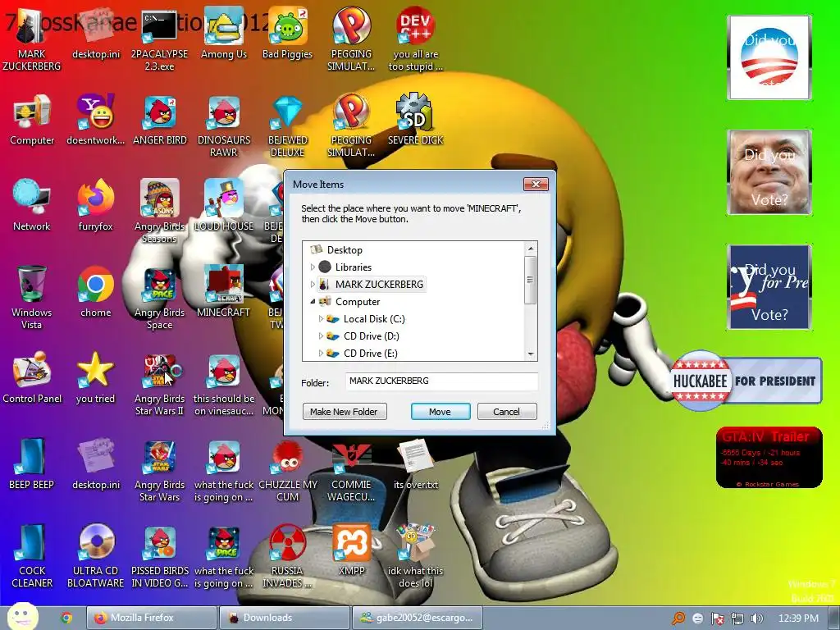Cancel the Move Items dialog
The image size is (840, 630).
[507, 412]
